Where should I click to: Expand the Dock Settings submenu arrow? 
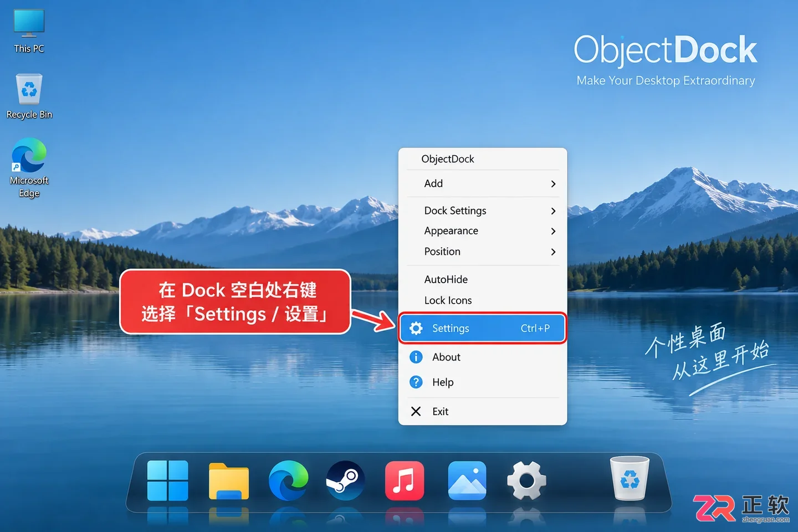(553, 211)
